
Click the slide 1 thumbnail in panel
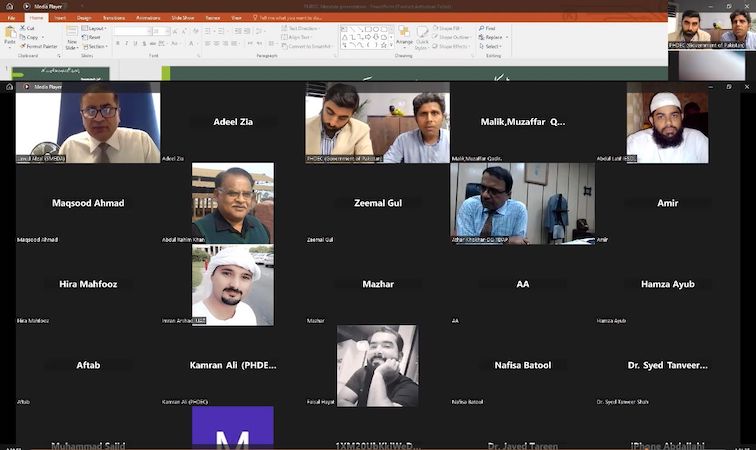coord(60,72)
